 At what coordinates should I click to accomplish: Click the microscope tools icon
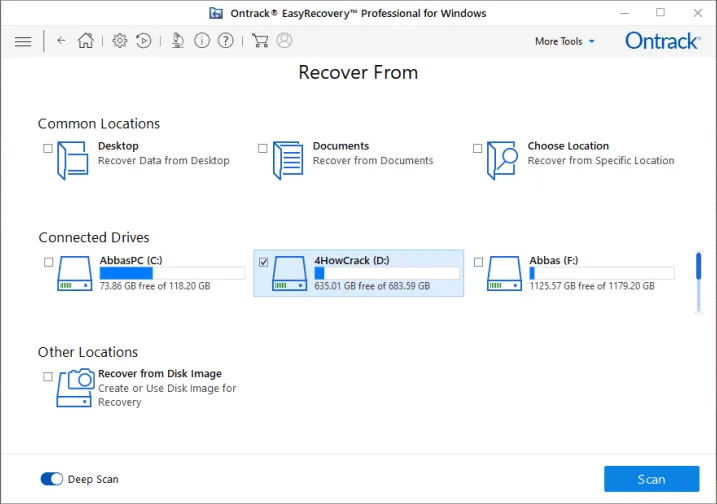tap(177, 41)
